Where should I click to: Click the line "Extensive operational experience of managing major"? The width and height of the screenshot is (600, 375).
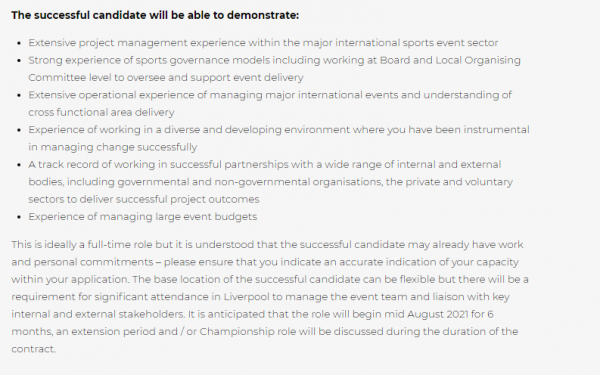pos(270,95)
